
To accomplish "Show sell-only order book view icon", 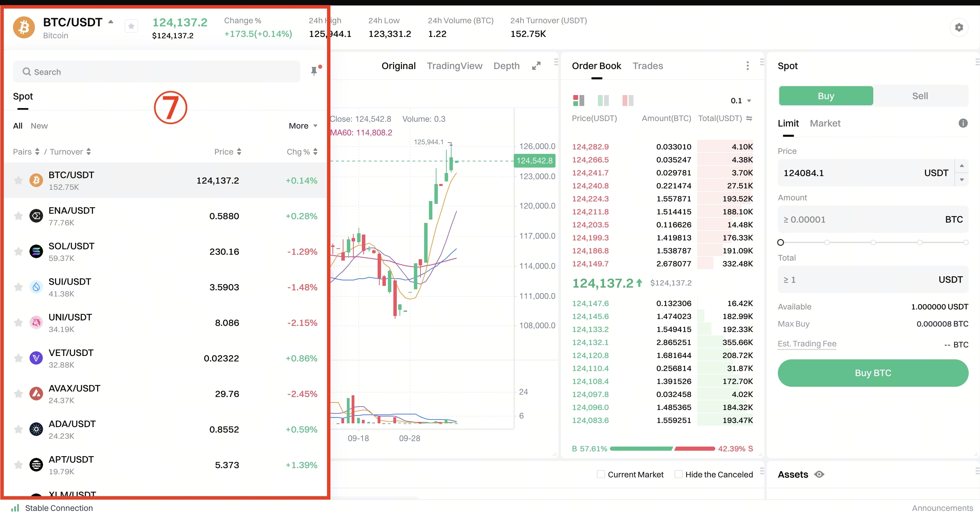I will [627, 101].
